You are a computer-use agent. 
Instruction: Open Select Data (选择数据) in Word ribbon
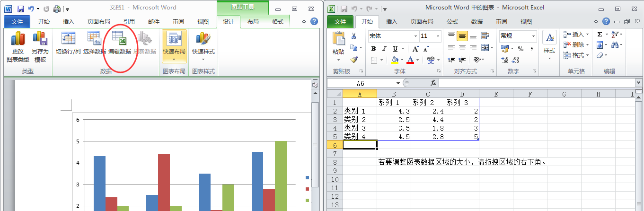tap(95, 43)
